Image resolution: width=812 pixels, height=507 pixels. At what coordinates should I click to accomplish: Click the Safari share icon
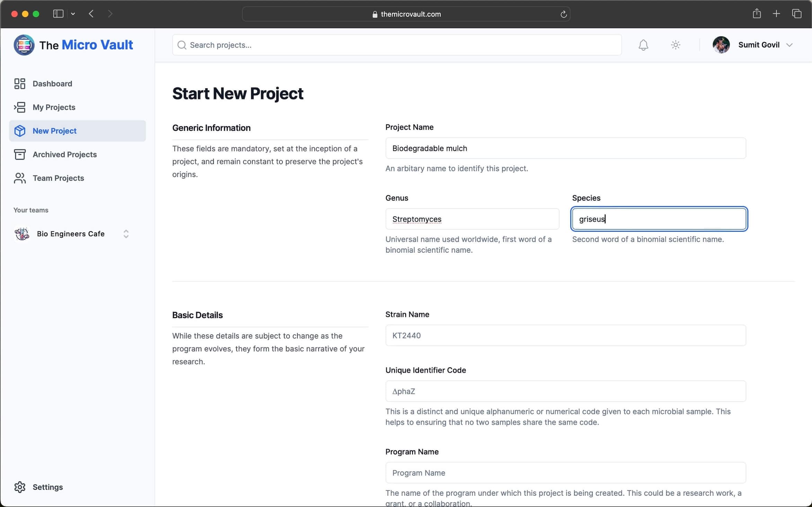[757, 14]
